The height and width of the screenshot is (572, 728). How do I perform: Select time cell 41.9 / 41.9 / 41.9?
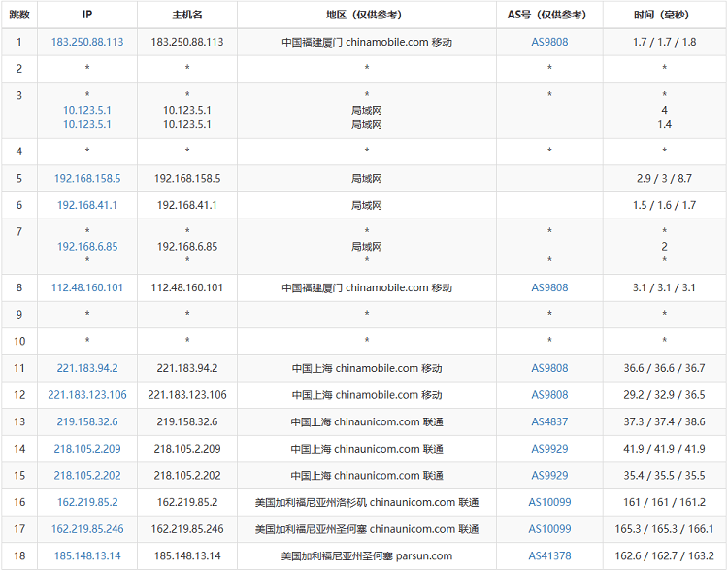click(x=664, y=449)
